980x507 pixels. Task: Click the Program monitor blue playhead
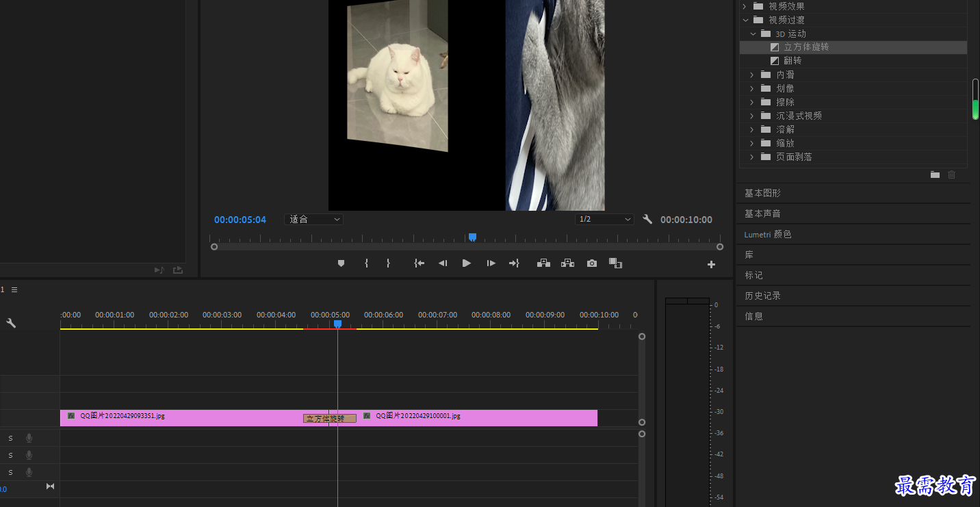[x=472, y=237]
